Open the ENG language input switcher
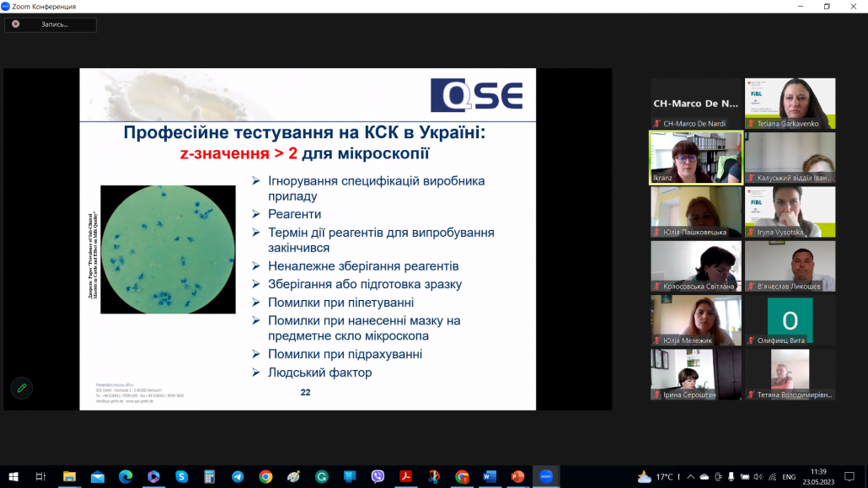The height and width of the screenshot is (488, 868). pyautogui.click(x=789, y=477)
